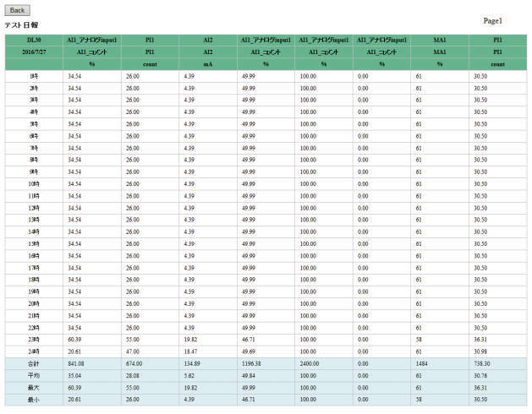The width and height of the screenshot is (532, 414).
Task: Click the Back button
Action: (17, 9)
